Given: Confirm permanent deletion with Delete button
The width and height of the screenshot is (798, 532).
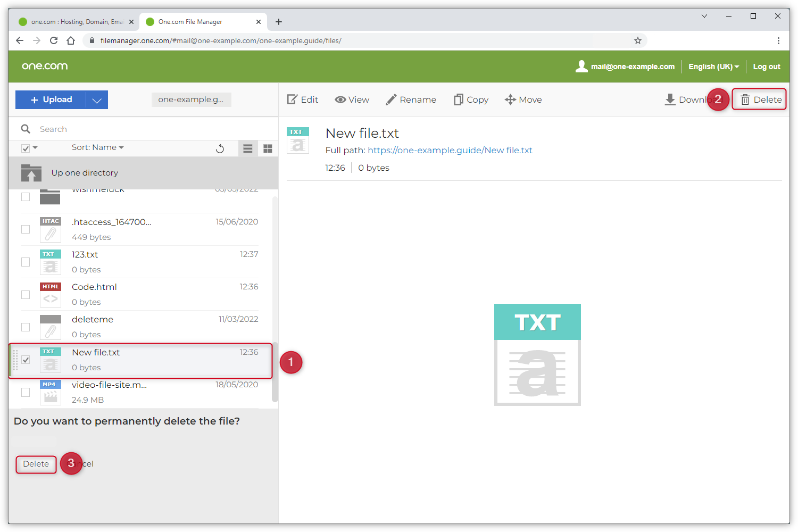Looking at the screenshot, I should tap(36, 464).
